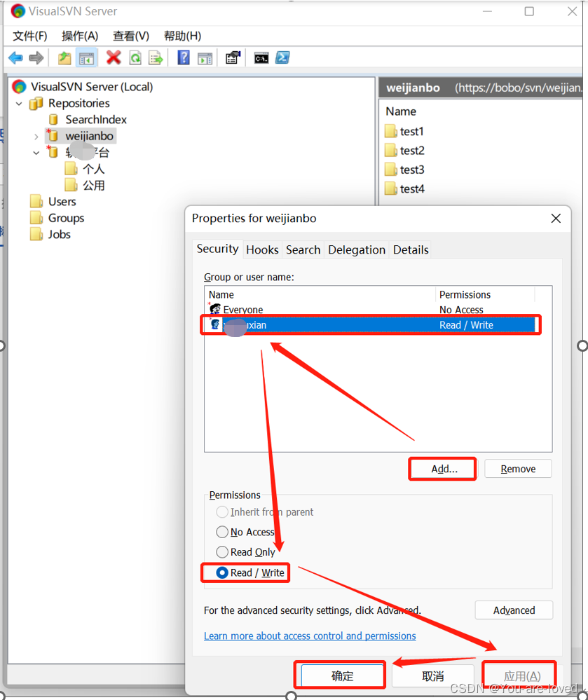The image size is (588, 700).
Task: Launch the command prompt toolbar icon
Action: pyautogui.click(x=261, y=57)
